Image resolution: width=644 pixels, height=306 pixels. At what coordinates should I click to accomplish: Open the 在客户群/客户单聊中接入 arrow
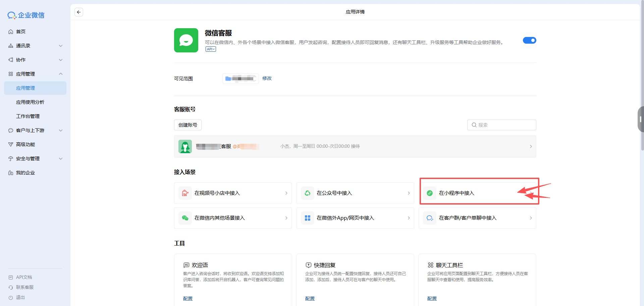pyautogui.click(x=531, y=218)
